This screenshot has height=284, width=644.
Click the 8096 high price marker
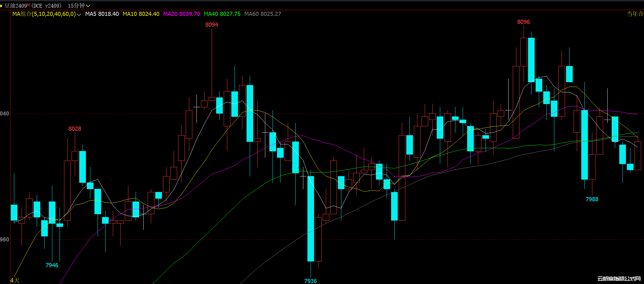click(524, 22)
